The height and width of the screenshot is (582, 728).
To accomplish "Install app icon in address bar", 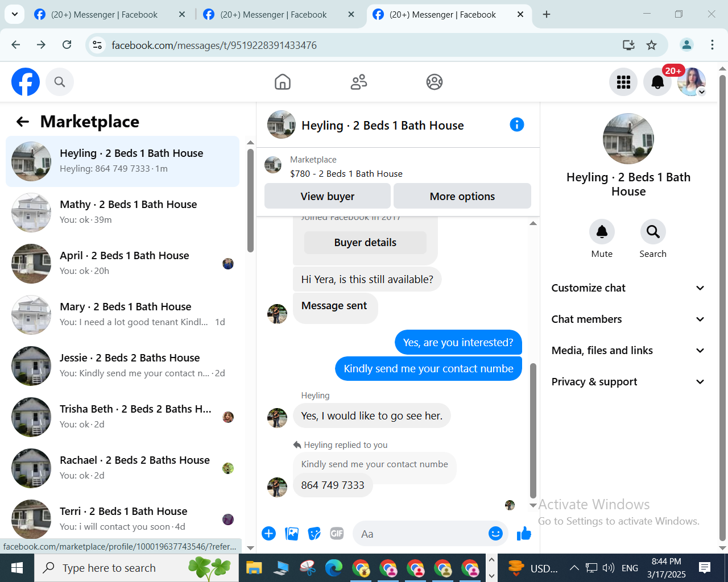I will [x=628, y=45].
